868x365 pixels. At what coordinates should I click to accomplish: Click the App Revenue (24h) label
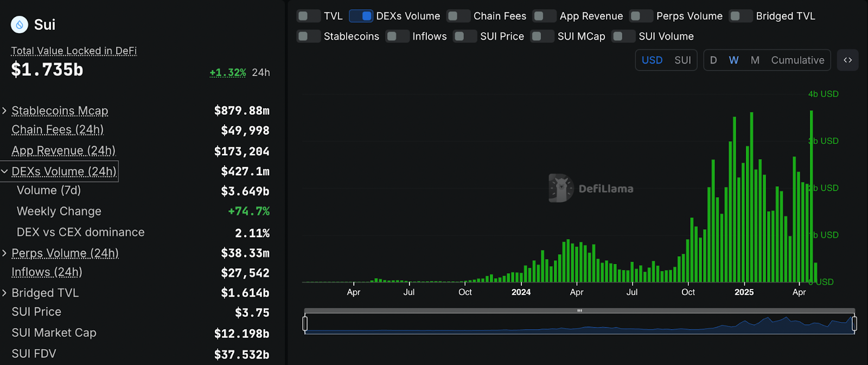pos(63,151)
